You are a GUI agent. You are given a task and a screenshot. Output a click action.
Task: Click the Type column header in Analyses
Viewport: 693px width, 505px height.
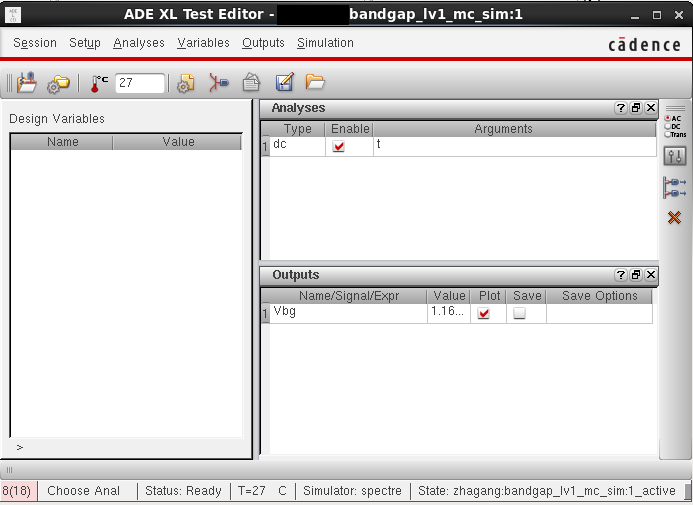pyautogui.click(x=297, y=129)
